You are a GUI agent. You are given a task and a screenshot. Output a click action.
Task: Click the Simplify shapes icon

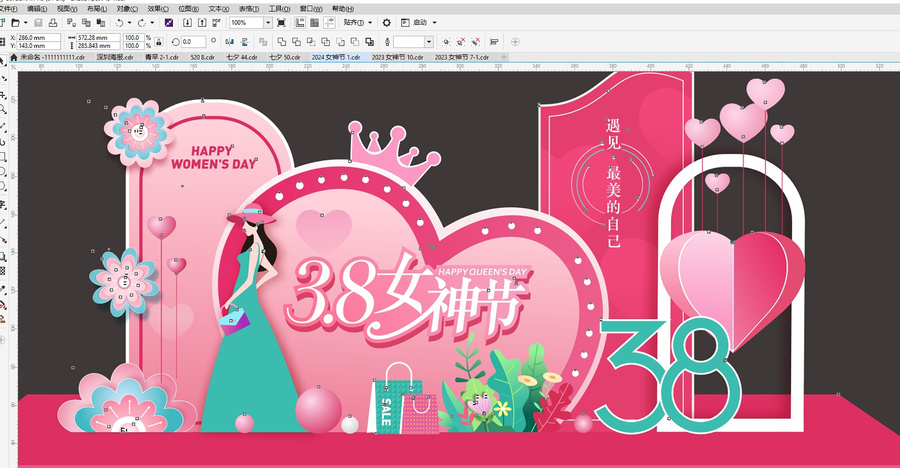325,41
